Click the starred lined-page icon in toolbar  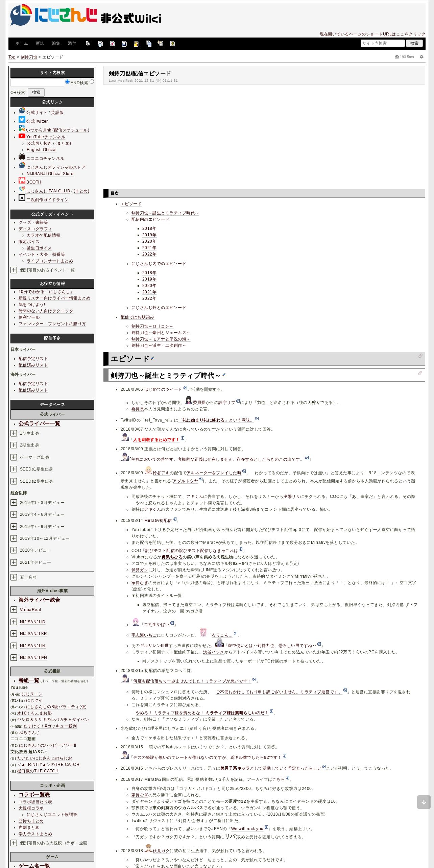click(161, 44)
